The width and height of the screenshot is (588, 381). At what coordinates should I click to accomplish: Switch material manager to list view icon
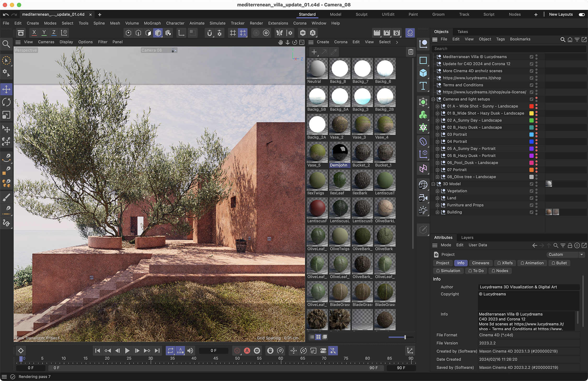[312, 337]
